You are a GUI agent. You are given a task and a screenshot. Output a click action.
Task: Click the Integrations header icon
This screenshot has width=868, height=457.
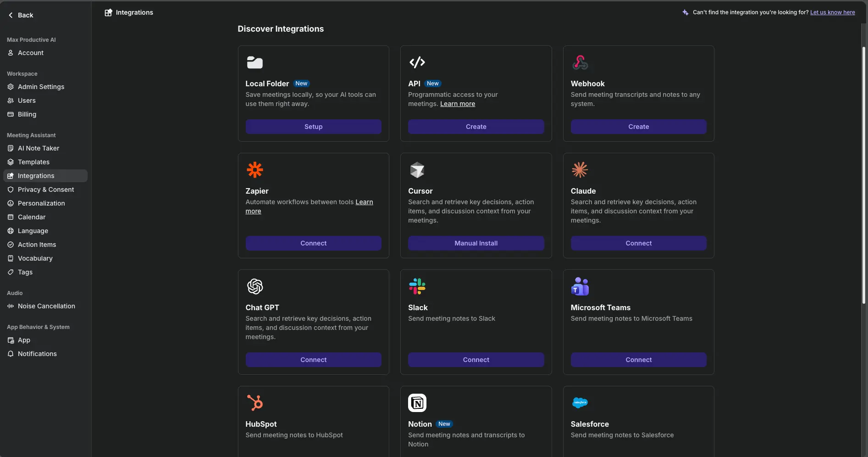[x=108, y=12]
